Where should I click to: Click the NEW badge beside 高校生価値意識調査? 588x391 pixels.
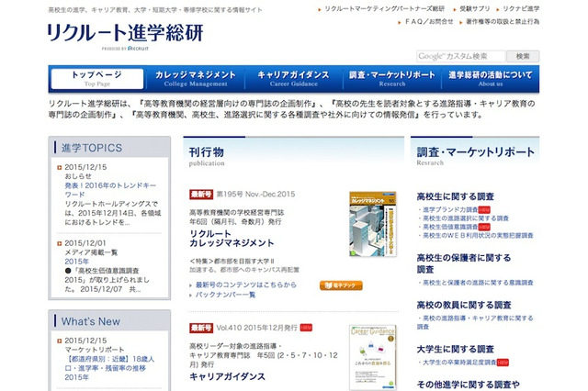click(484, 227)
